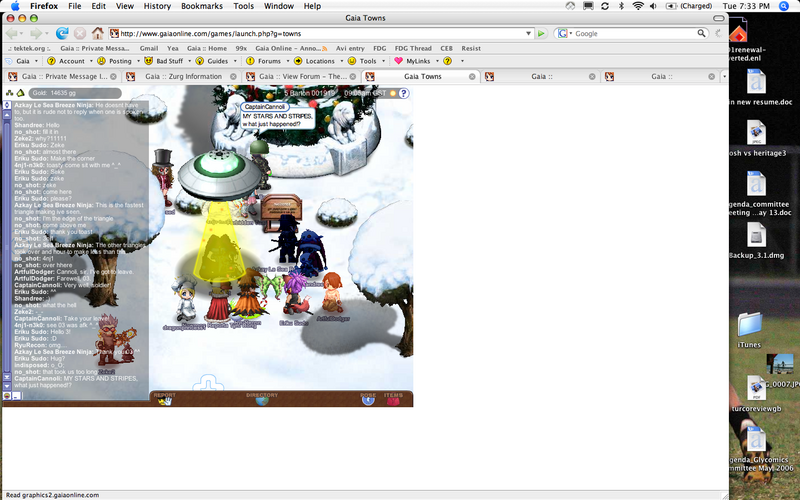Open the FDG Thread bookmark
Screen dimensions: 800x500
[x=413, y=48]
